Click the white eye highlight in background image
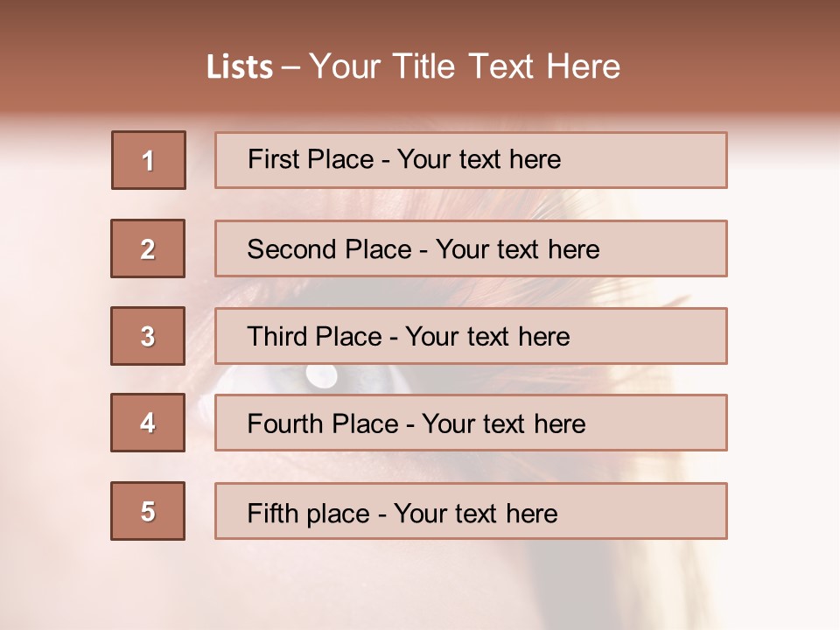The height and width of the screenshot is (630, 840). [x=321, y=374]
